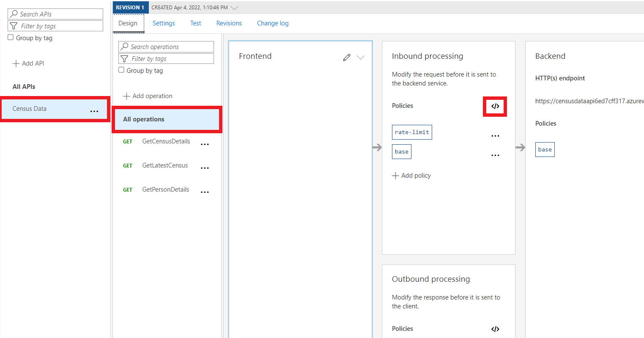Click the CREATED Apr 4, 2022 timestamp
This screenshot has width=644, height=338.
tap(189, 8)
